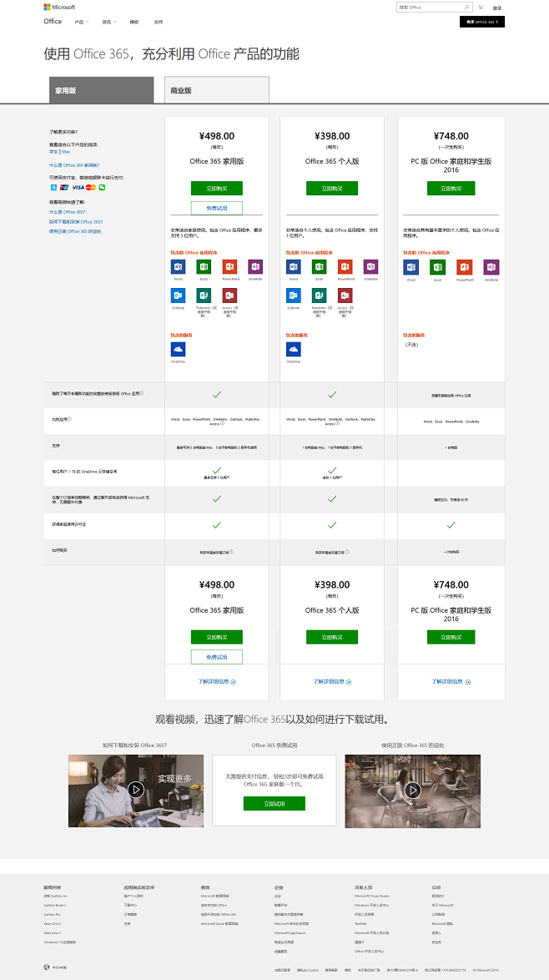Open the 模板 menu item
549x980 pixels.
click(133, 22)
